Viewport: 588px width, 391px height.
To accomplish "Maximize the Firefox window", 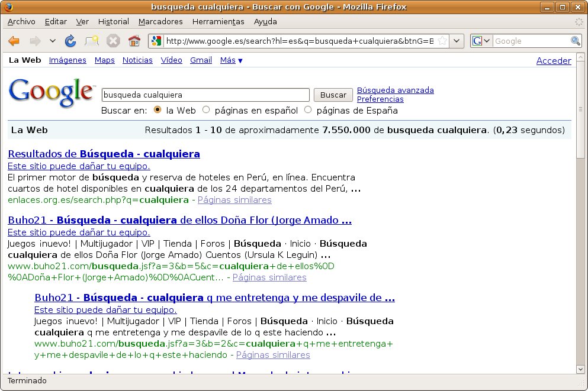I will 562,7.
